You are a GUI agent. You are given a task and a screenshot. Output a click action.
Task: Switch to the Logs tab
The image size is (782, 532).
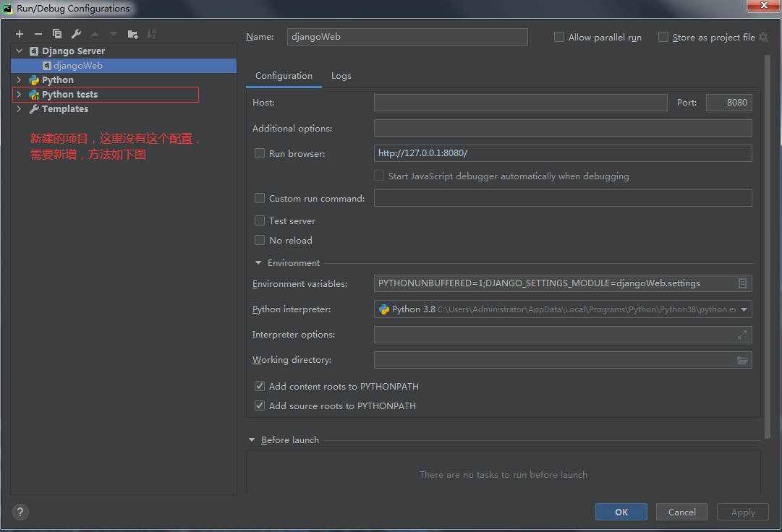pos(341,76)
